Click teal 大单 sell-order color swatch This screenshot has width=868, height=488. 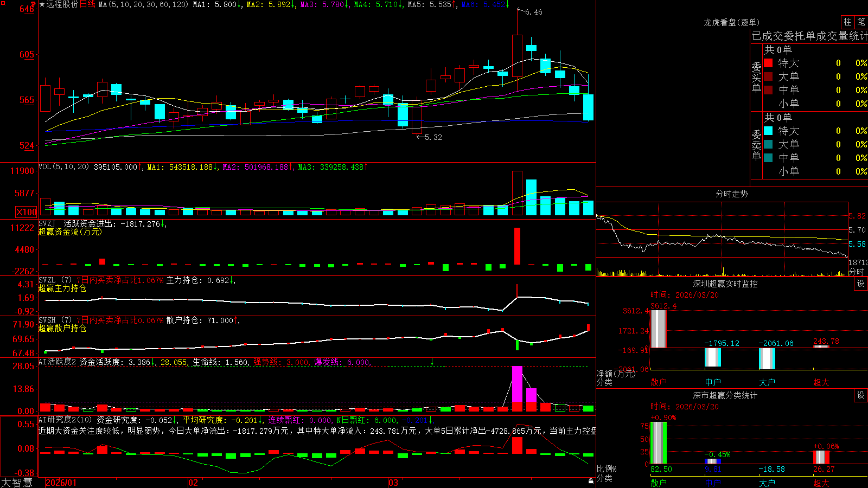click(768, 144)
